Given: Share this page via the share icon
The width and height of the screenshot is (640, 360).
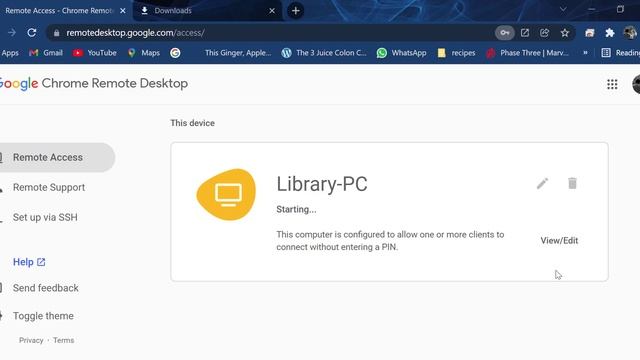Looking at the screenshot, I should click(544, 33).
